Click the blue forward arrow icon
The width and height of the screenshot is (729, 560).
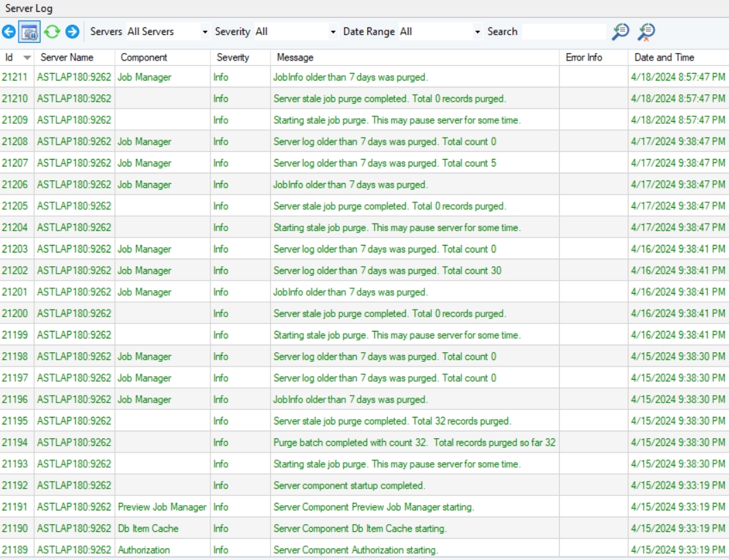72,32
